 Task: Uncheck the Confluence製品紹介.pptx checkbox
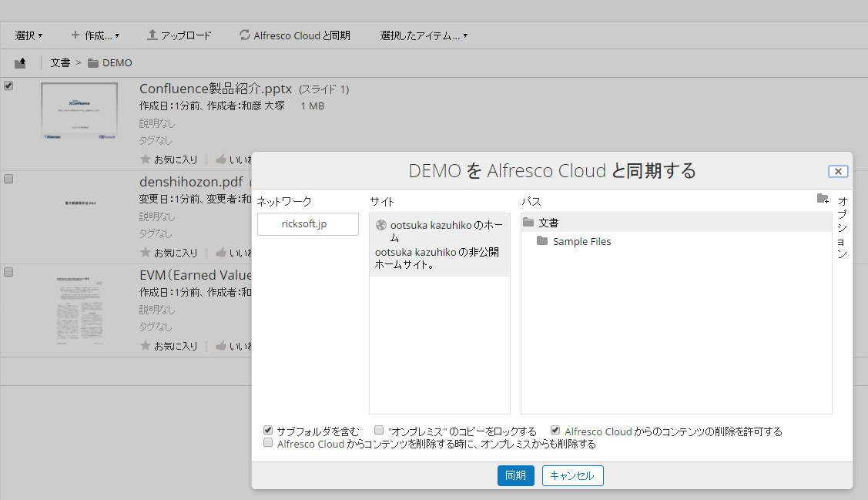[x=8, y=86]
